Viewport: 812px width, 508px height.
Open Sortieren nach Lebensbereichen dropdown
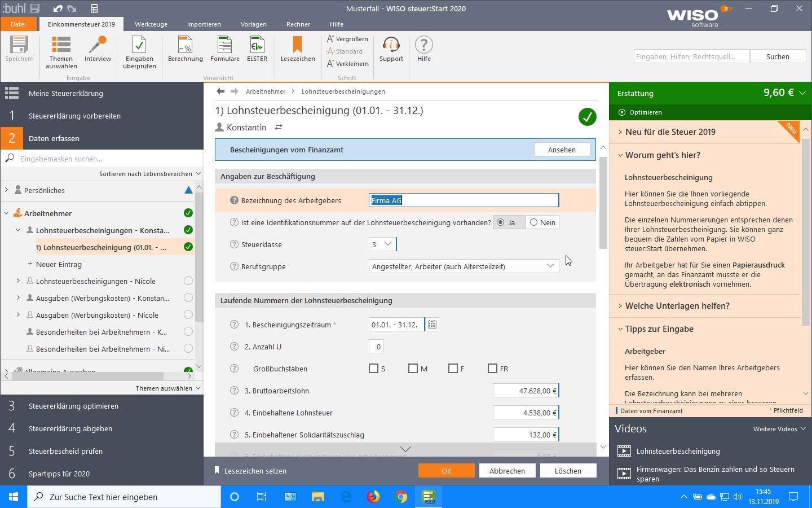tap(149, 174)
